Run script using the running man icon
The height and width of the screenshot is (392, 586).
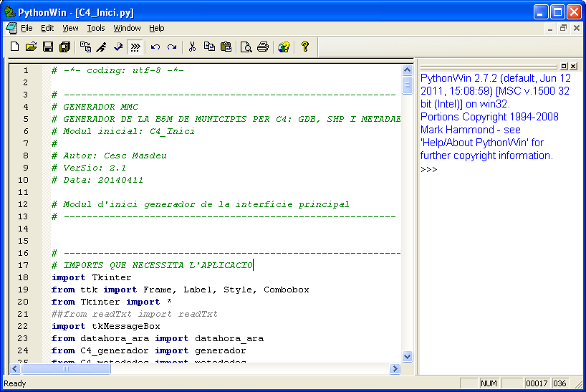101,47
